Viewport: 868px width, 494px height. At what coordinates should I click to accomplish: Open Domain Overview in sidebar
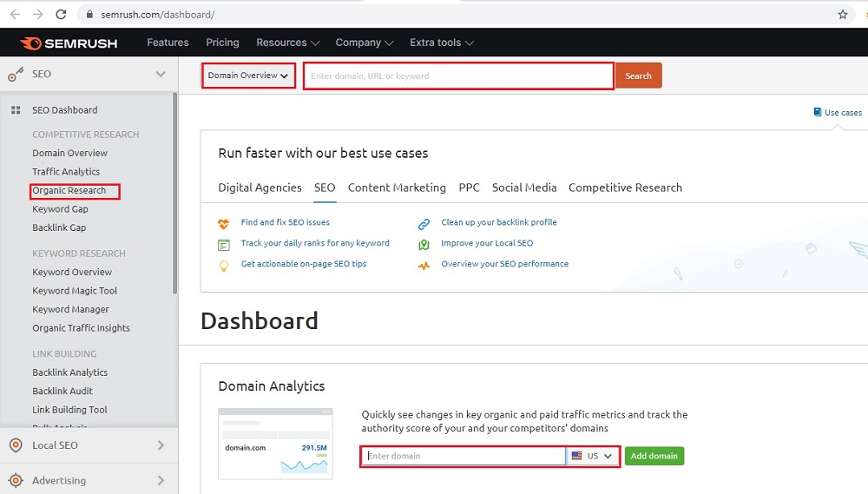(69, 153)
